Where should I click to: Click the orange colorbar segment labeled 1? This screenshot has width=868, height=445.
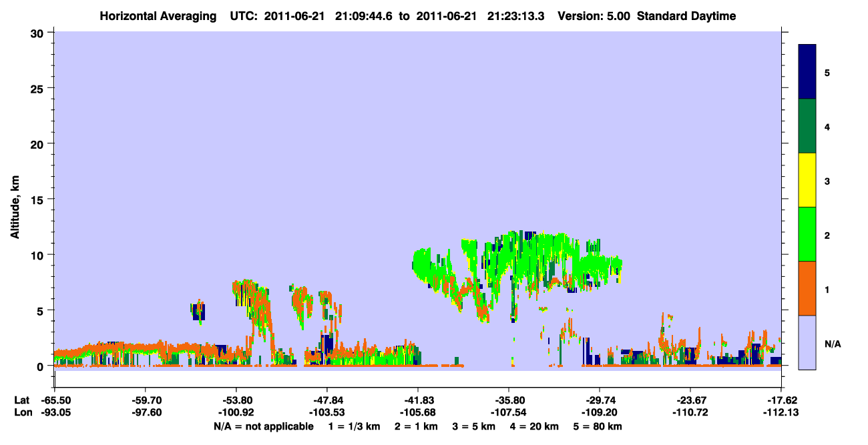click(x=807, y=288)
